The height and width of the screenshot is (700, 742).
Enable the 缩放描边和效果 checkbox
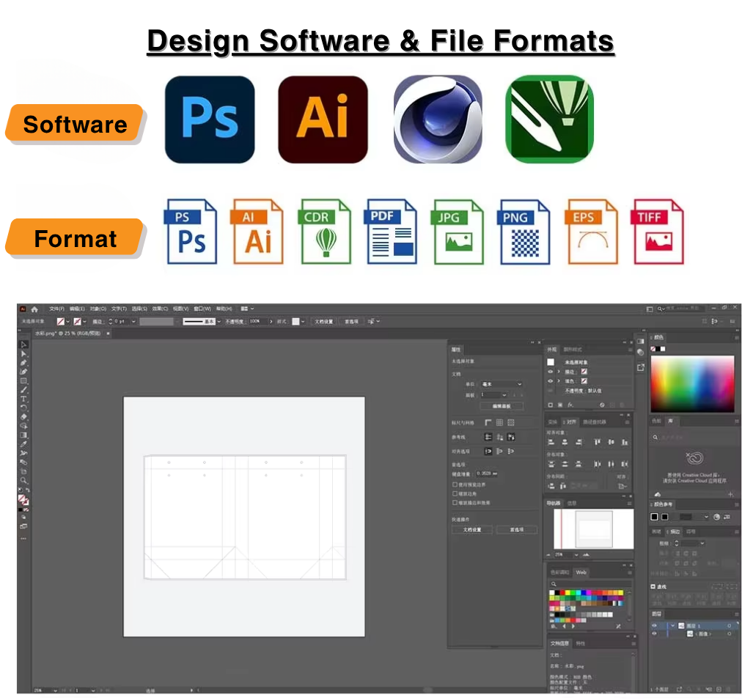coord(455,502)
